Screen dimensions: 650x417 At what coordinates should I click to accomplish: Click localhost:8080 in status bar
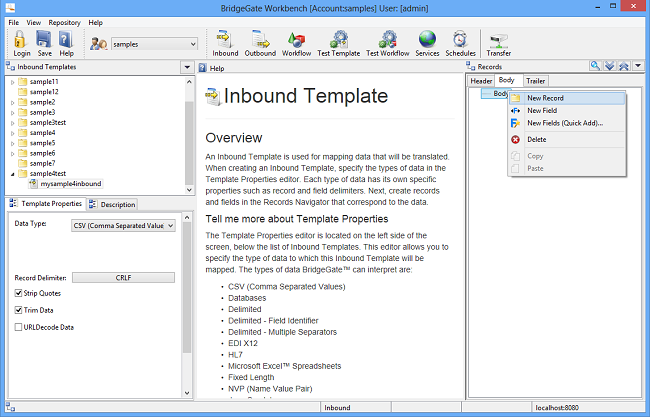coord(557,408)
